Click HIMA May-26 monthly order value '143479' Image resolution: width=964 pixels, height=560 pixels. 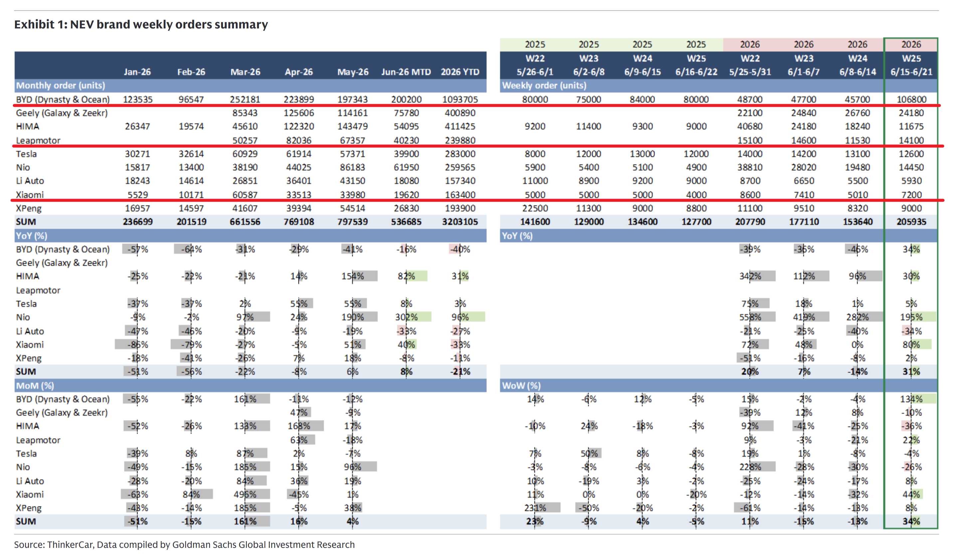tap(353, 126)
